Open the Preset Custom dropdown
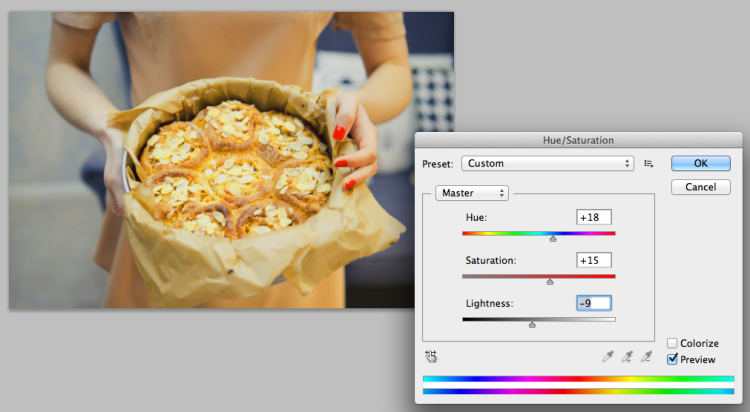Image resolution: width=750 pixels, height=412 pixels. click(x=547, y=164)
